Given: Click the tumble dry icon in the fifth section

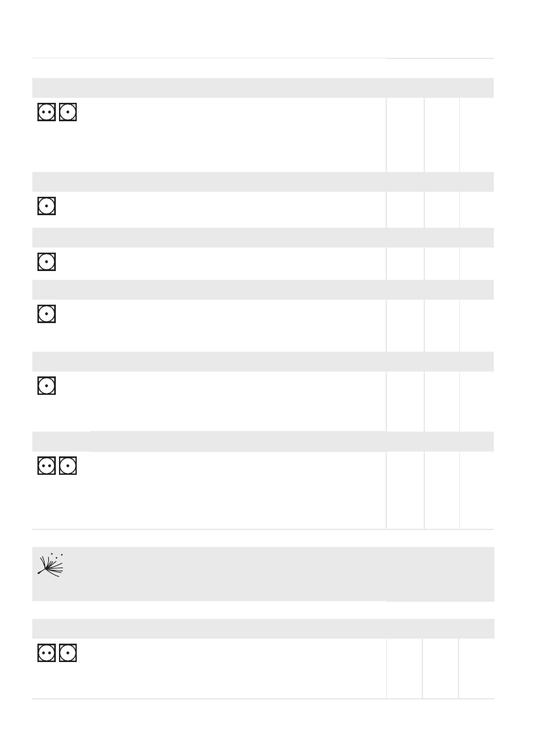Looking at the screenshot, I should (x=46, y=385).
